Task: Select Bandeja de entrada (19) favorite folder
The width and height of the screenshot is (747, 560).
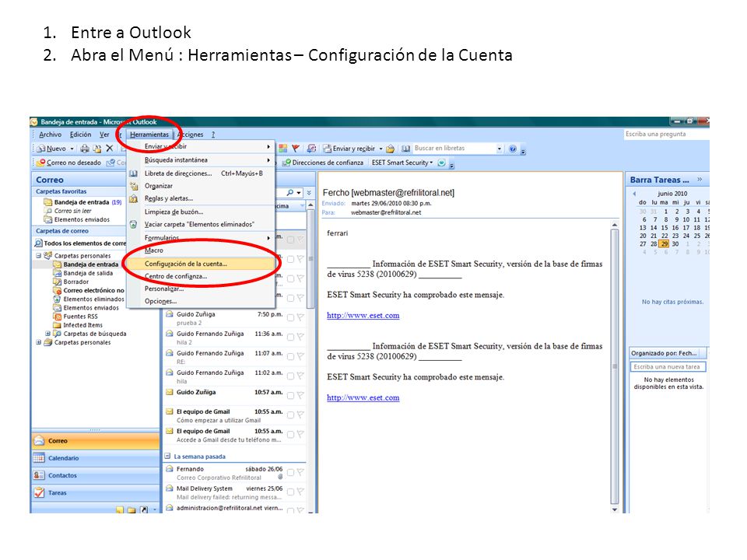Action: (83, 202)
